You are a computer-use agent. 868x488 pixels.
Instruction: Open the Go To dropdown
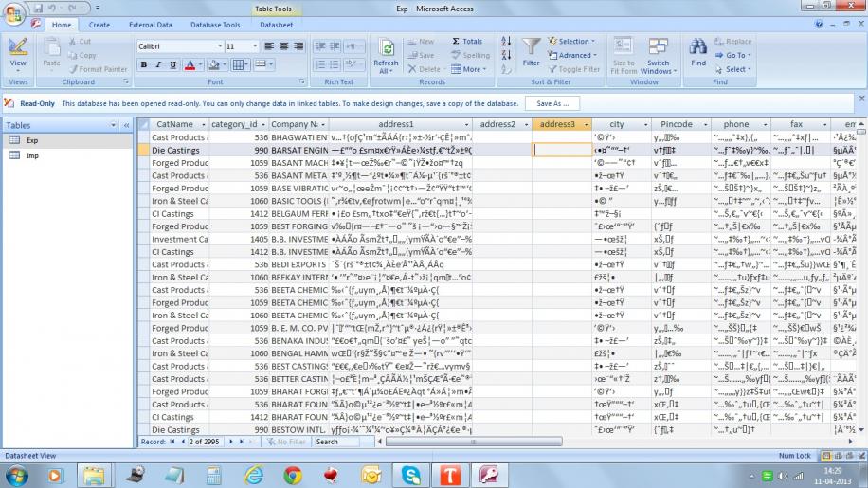[x=732, y=55]
